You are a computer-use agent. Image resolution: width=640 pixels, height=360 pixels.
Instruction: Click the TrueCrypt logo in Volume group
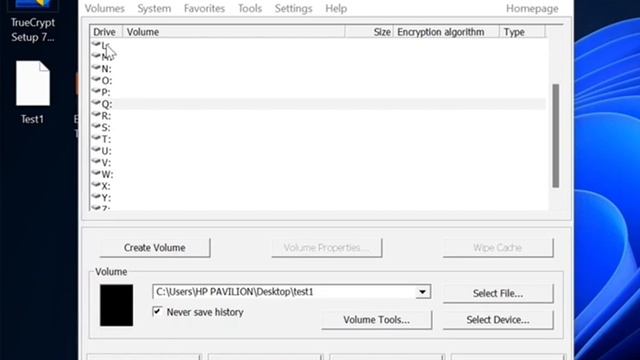pyautogui.click(x=116, y=305)
